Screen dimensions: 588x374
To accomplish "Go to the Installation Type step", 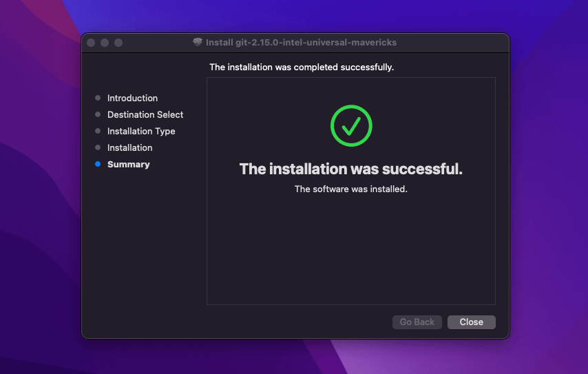I will [141, 132].
